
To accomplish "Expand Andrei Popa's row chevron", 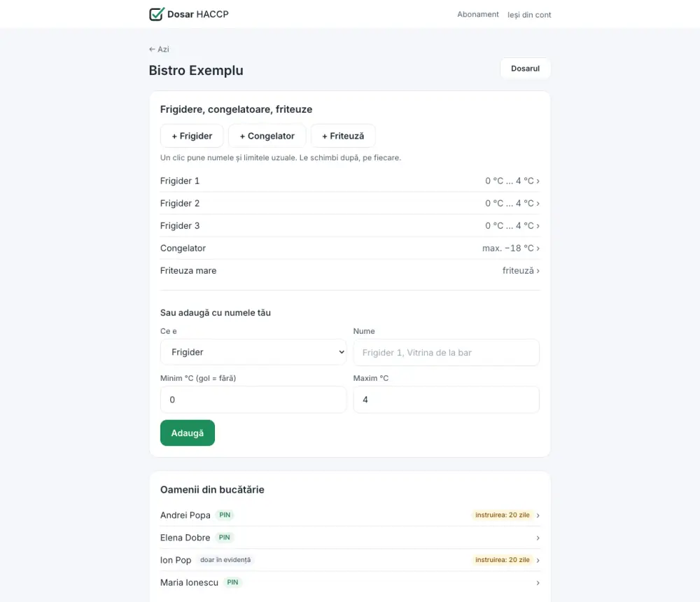I will (538, 515).
